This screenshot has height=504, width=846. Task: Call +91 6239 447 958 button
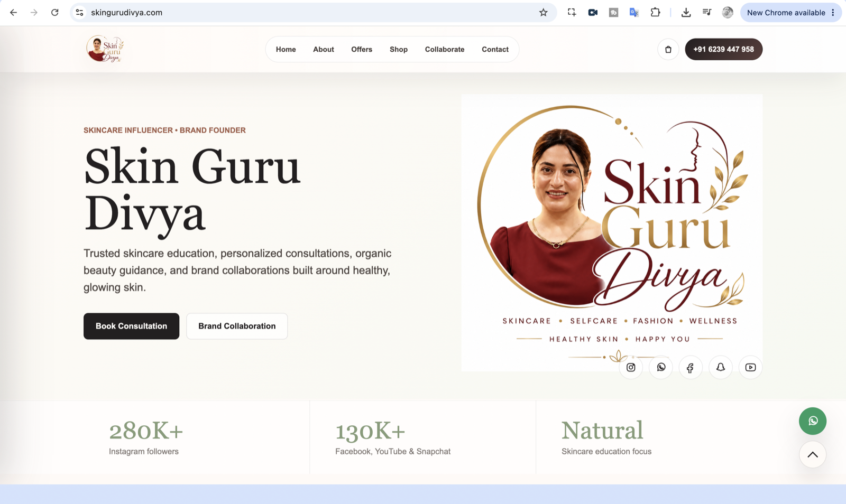[723, 49]
